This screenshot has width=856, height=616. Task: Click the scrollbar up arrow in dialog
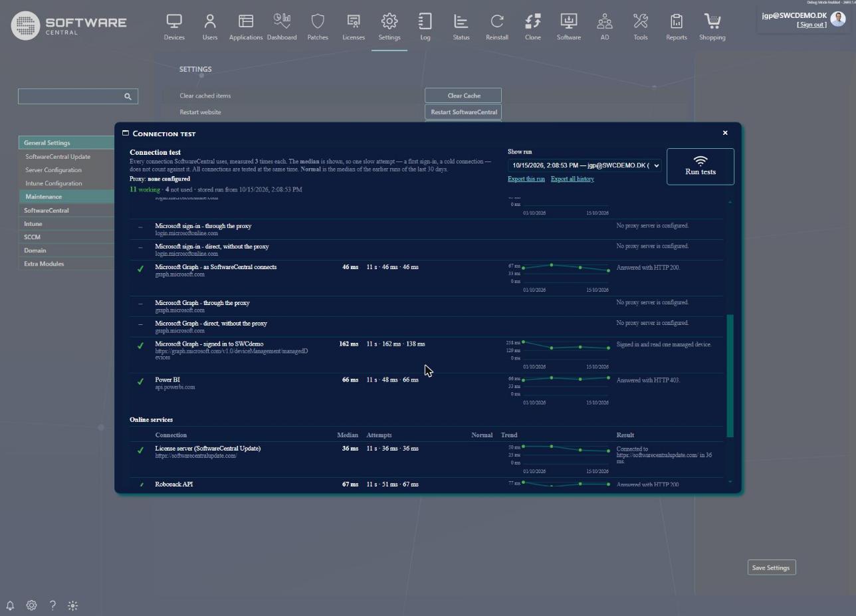[x=730, y=201]
